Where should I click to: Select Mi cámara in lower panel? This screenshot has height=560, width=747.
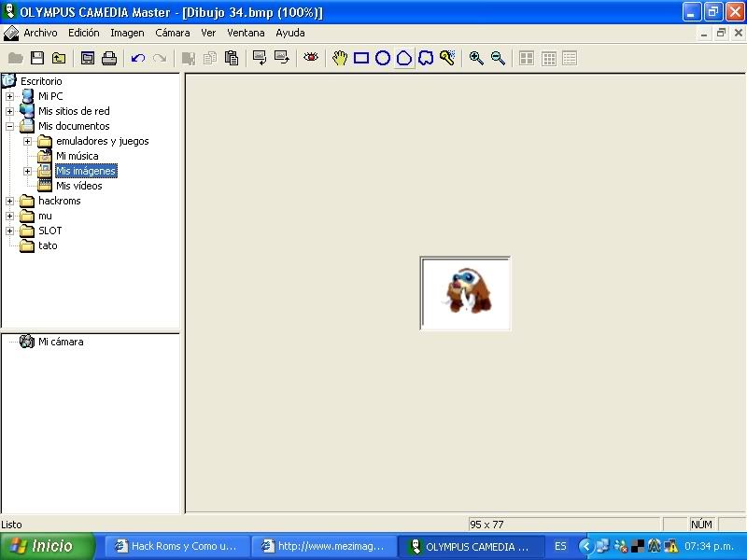click(x=61, y=342)
